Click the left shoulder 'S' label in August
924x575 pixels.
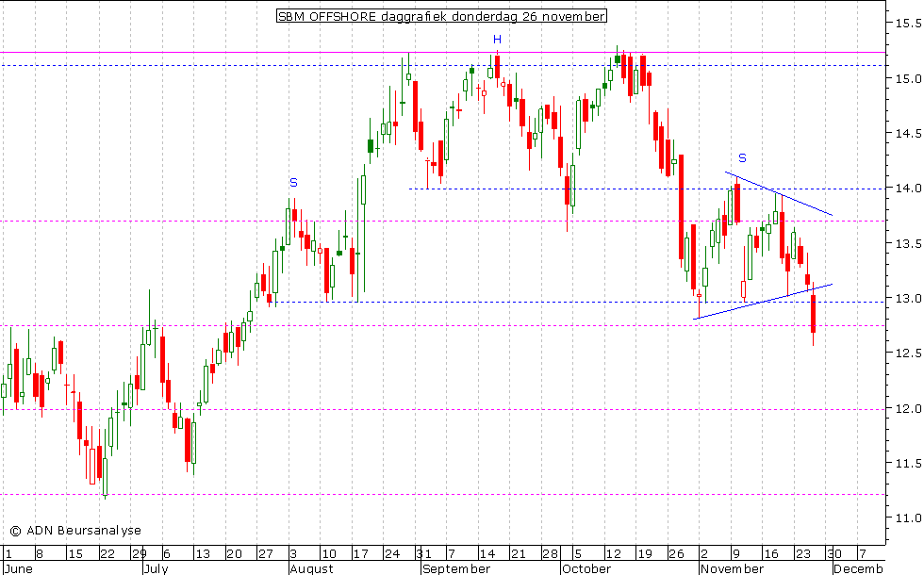(293, 183)
